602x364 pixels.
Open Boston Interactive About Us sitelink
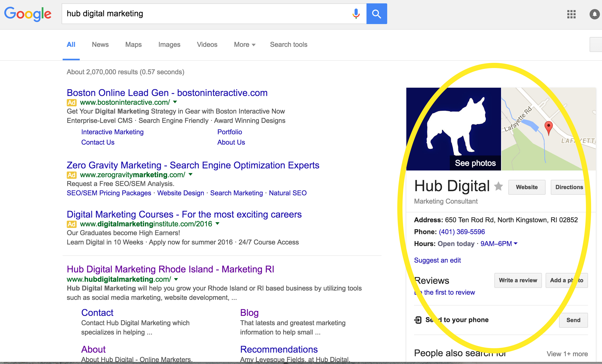231,142
